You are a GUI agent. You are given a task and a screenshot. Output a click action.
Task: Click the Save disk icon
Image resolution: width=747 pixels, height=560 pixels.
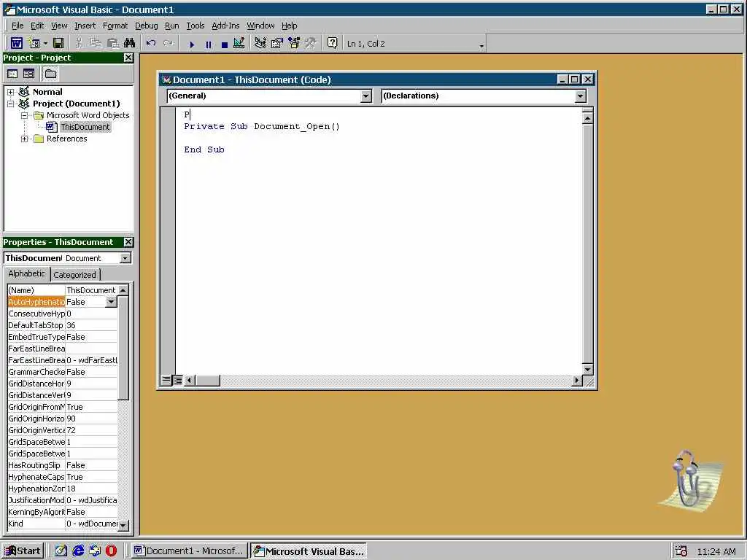(x=58, y=43)
